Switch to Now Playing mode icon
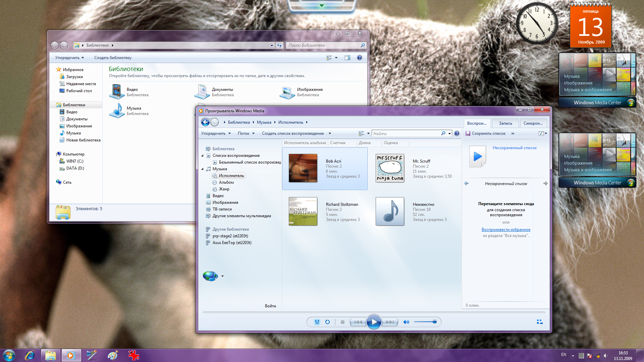Viewport: 644px width, 362px height. pos(539,322)
